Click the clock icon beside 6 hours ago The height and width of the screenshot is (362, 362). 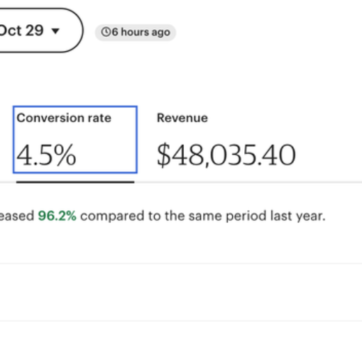point(105,32)
